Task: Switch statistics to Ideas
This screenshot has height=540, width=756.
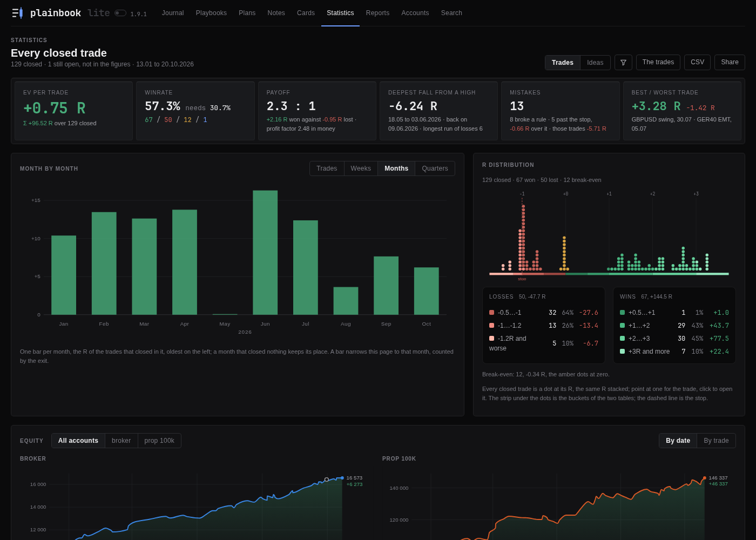Action: point(595,63)
